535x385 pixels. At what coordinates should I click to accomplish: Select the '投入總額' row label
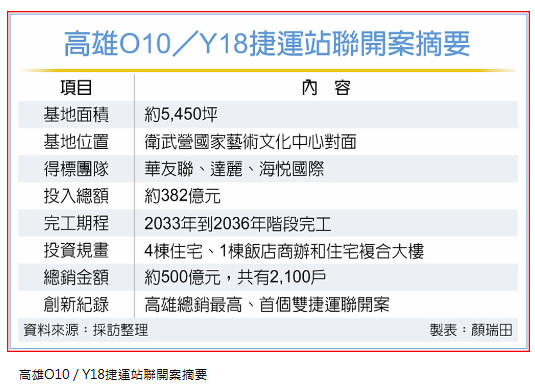pos(76,196)
